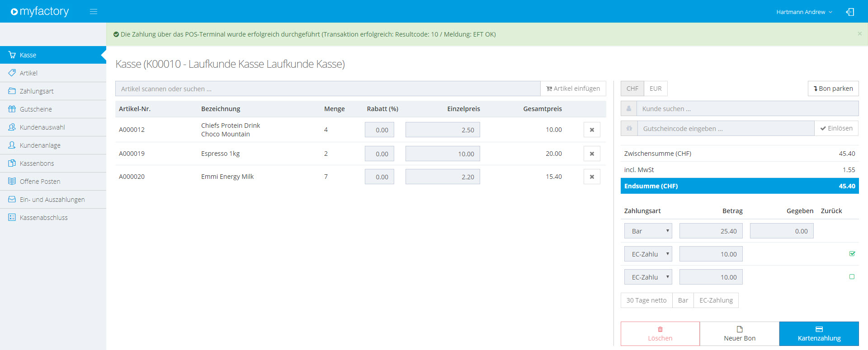
Task: Click the Kartenzahlung button
Action: [819, 334]
